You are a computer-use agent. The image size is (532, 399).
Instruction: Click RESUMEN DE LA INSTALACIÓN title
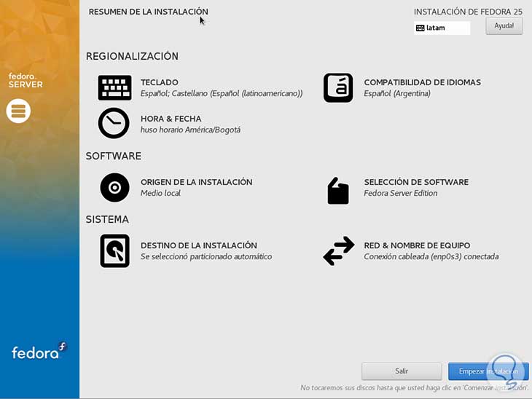(148, 12)
